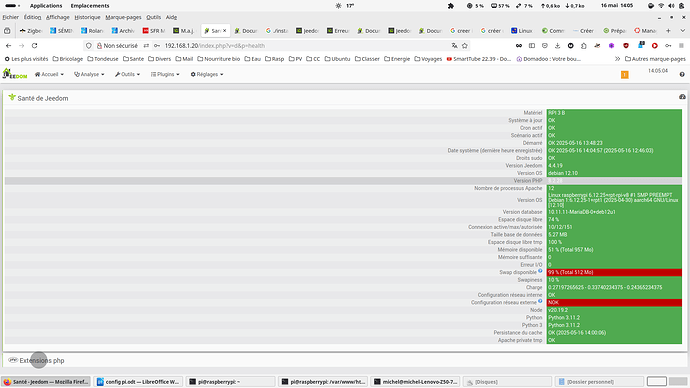Open the extensions puzzle toolbar icon
This screenshot has height=388, width=690.
pos(584,45)
